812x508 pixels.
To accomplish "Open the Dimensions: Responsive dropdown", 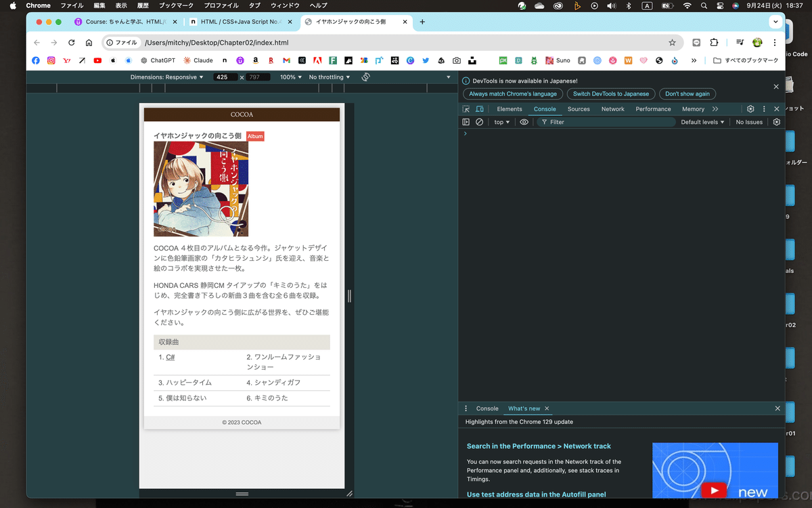I will coord(167,77).
